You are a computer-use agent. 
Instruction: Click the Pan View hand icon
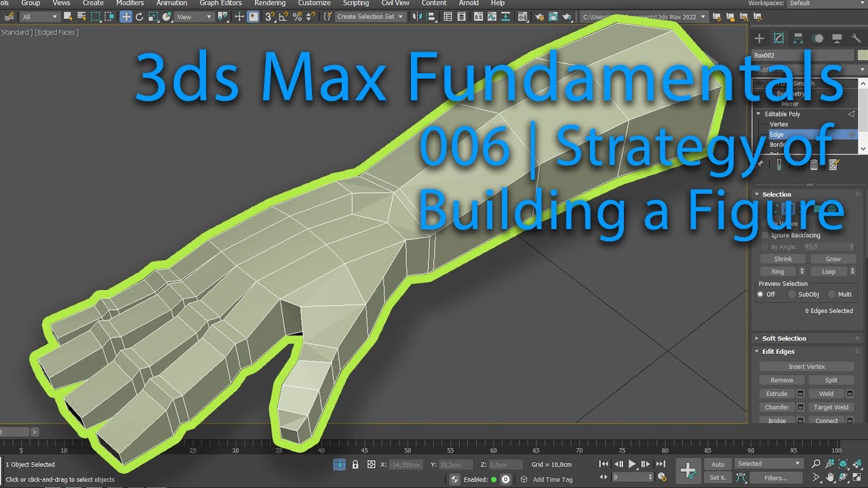tap(830, 478)
